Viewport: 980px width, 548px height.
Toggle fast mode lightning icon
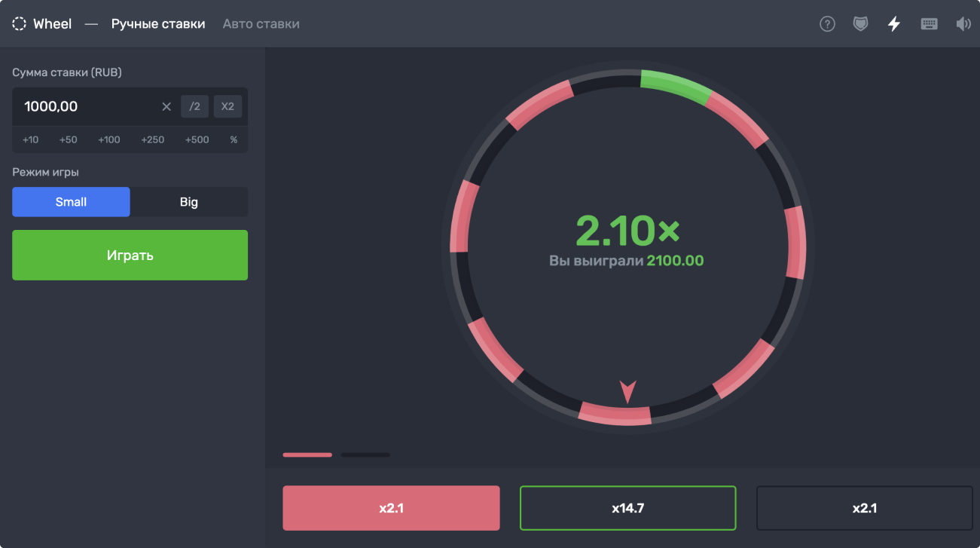pyautogui.click(x=893, y=23)
